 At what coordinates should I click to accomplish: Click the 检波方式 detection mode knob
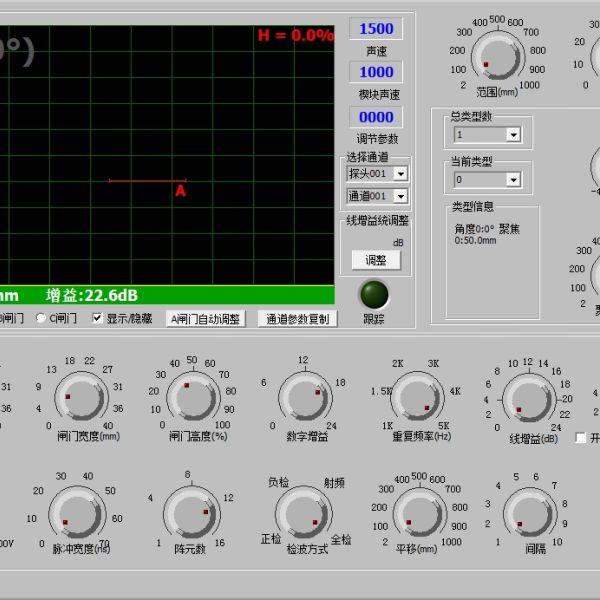click(304, 512)
